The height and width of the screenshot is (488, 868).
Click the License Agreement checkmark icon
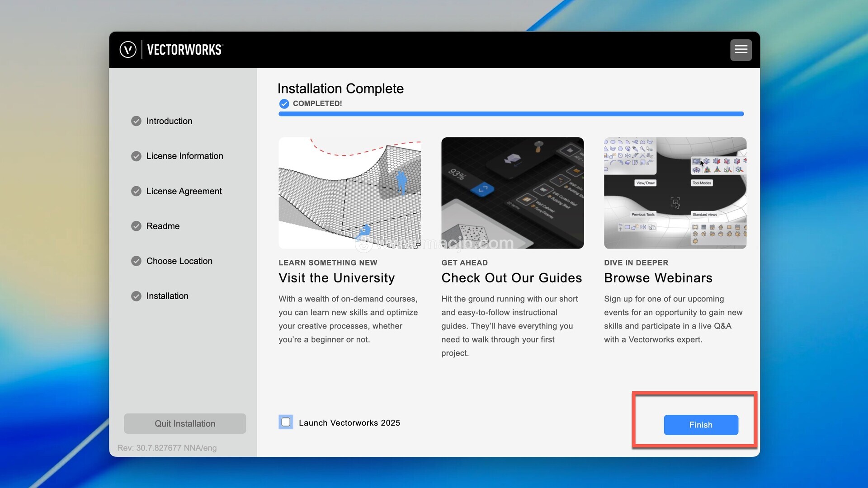136,191
